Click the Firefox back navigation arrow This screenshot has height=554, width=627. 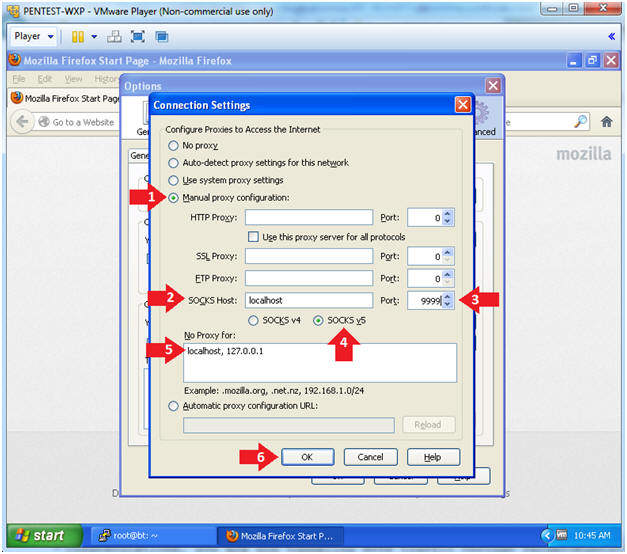[x=22, y=122]
